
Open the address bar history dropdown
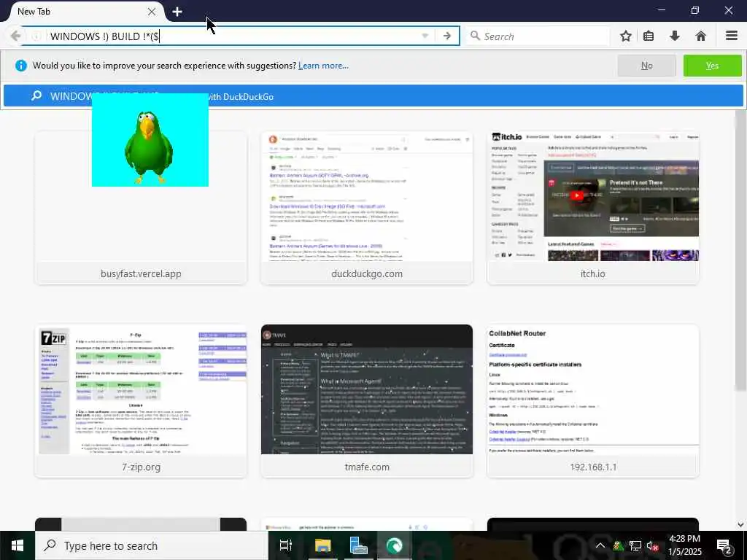click(x=425, y=36)
